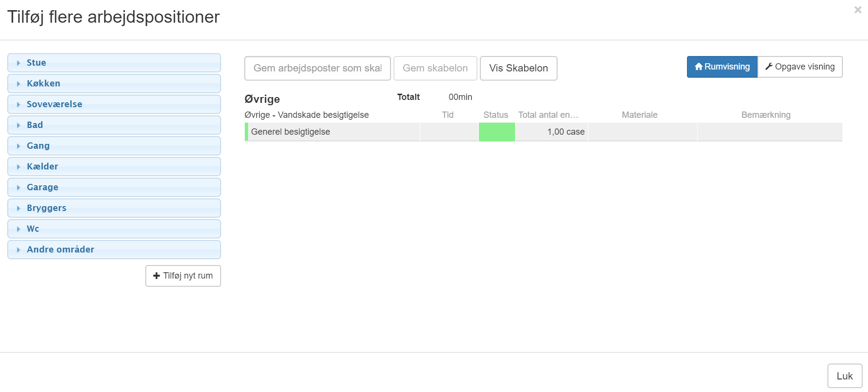Expand the Gang section arrow
The image size is (868, 392).
pos(18,146)
